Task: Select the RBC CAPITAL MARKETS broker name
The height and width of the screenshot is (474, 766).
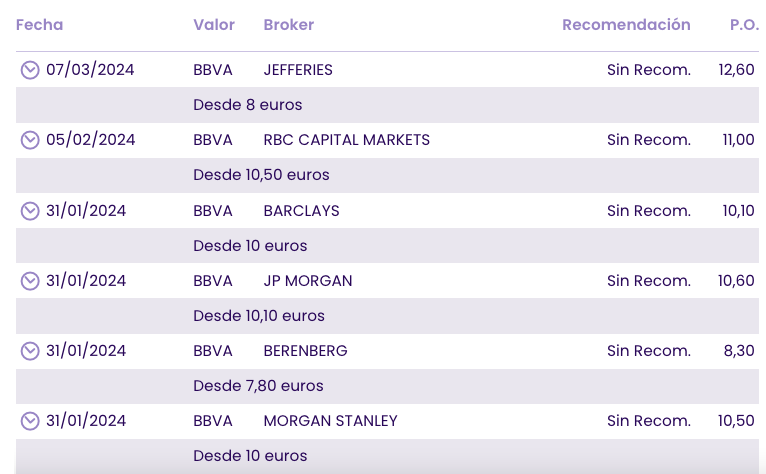Action: [x=346, y=140]
